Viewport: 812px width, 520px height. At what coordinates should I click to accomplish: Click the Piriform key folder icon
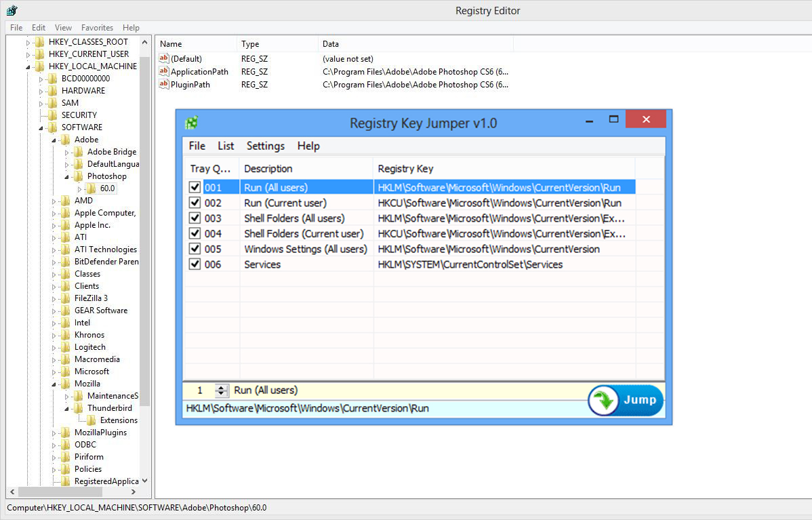click(x=66, y=457)
